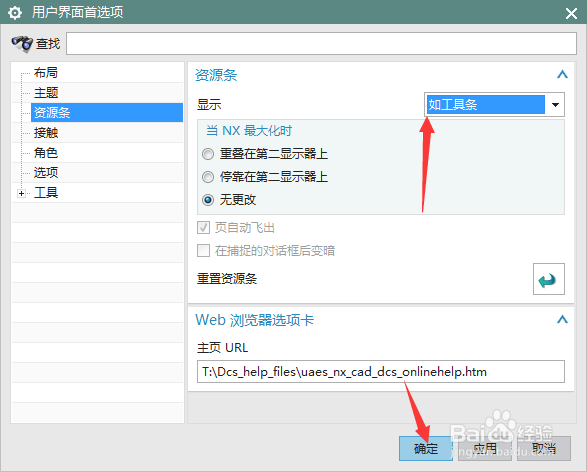Screen dimensions: 587x472
Task: Click the 资源条 section title
Action: click(x=216, y=75)
